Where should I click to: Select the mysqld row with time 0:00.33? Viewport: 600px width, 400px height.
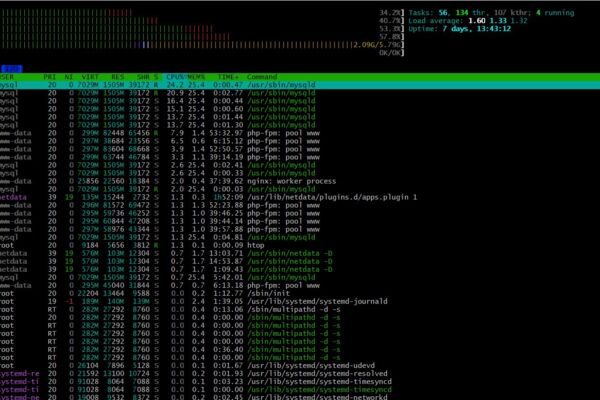pos(300,173)
